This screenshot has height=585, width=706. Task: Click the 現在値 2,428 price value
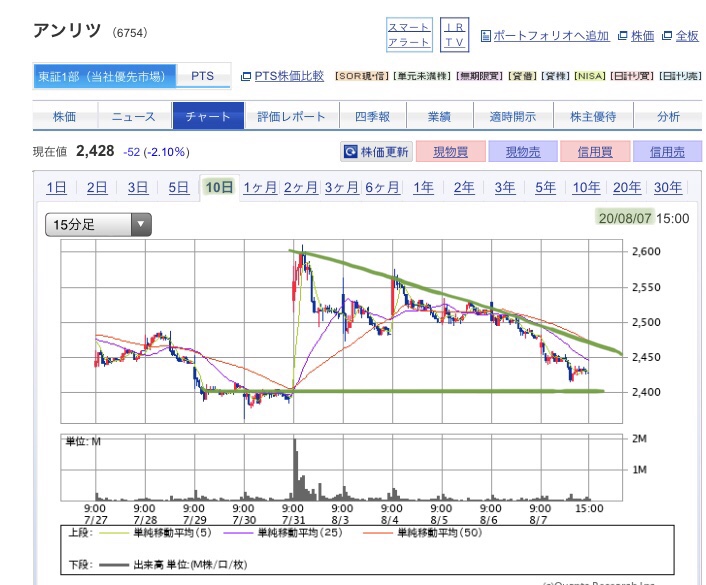pyautogui.click(x=95, y=151)
